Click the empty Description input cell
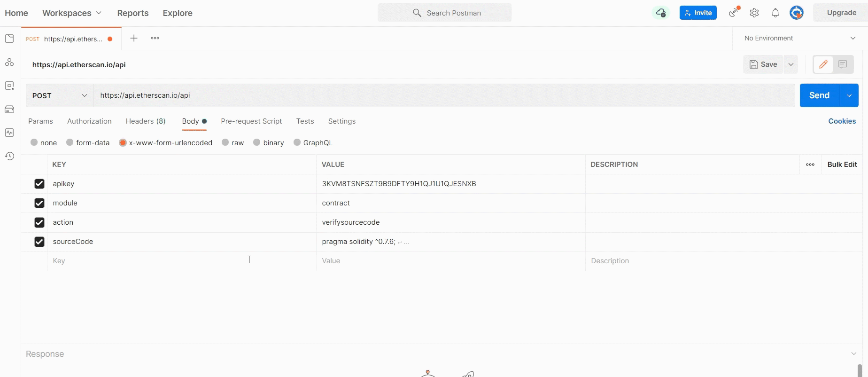This screenshot has width=868, height=377. (724, 261)
